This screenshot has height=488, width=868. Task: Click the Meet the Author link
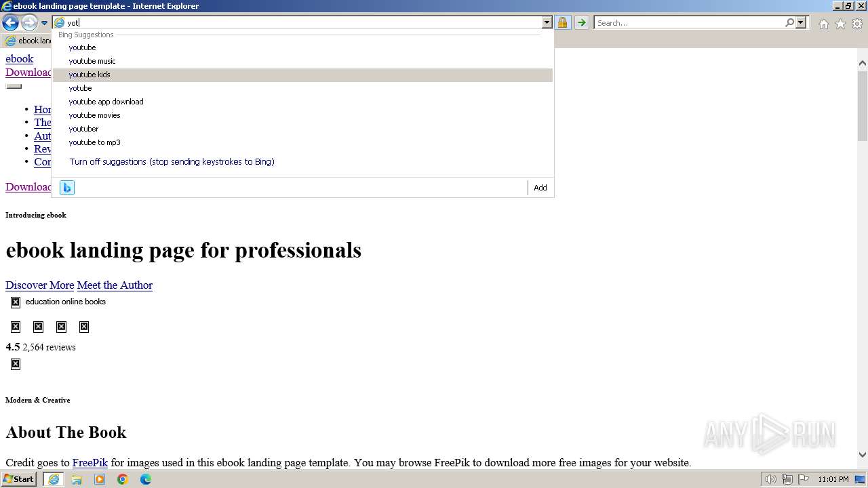[115, 285]
